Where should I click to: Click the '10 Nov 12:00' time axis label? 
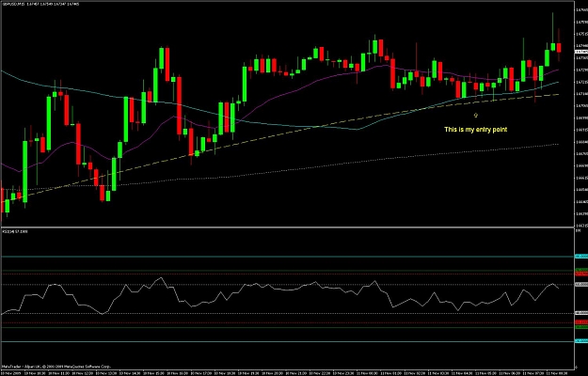pos(83,373)
